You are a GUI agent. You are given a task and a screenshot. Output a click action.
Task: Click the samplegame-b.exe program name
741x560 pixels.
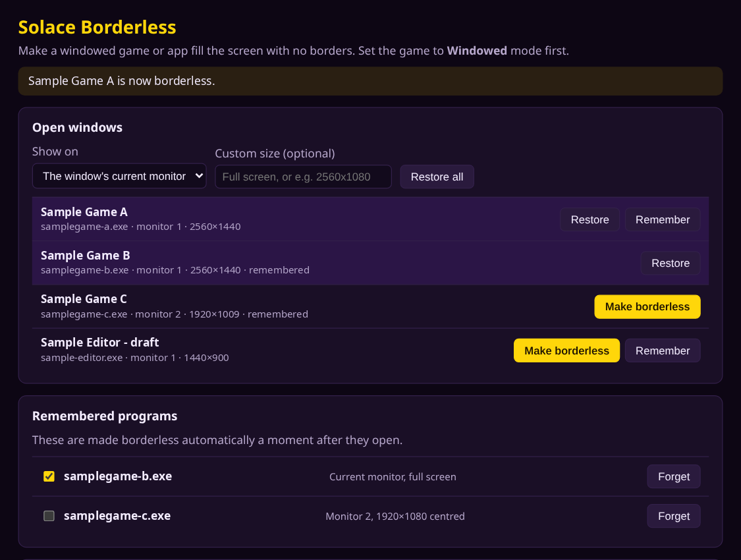click(x=118, y=476)
